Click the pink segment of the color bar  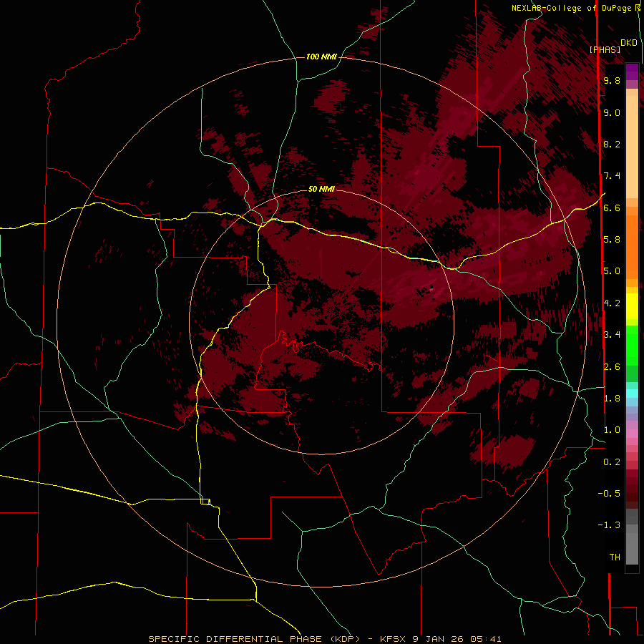(632, 434)
